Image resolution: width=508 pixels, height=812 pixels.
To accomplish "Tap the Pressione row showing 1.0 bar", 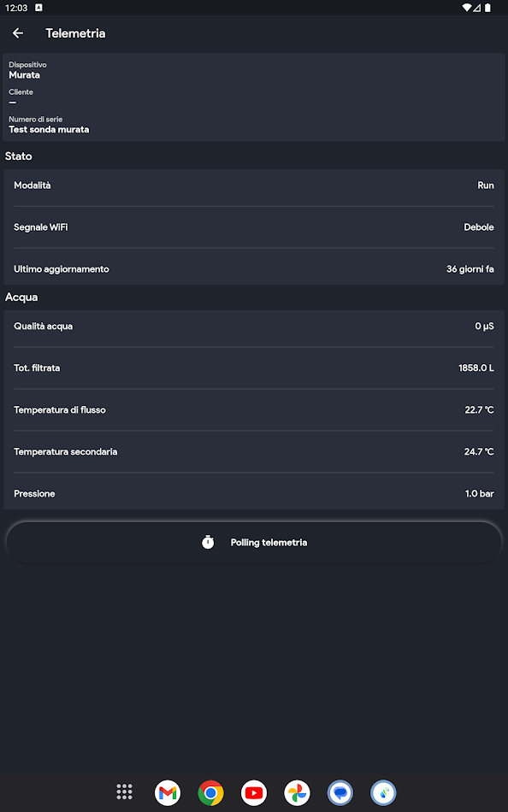I will click(x=254, y=493).
